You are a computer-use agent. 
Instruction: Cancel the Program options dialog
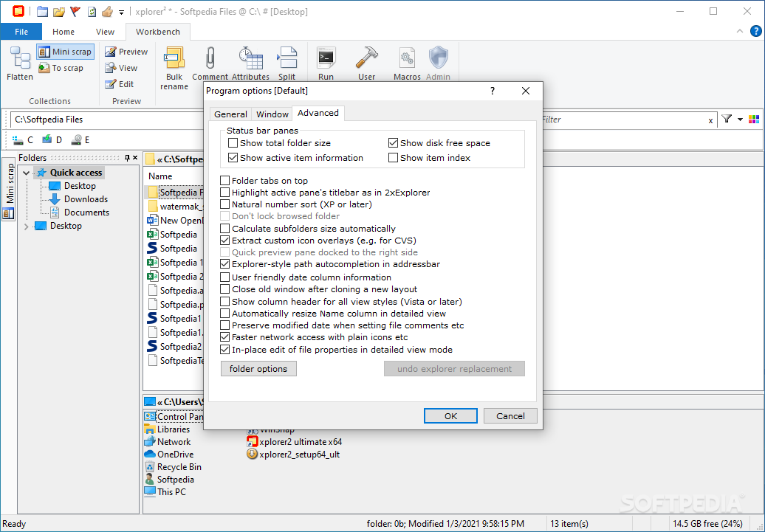coord(510,416)
